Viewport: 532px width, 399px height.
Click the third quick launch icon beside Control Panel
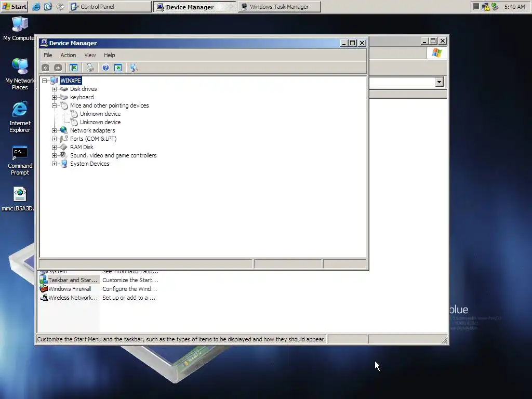point(60,6)
